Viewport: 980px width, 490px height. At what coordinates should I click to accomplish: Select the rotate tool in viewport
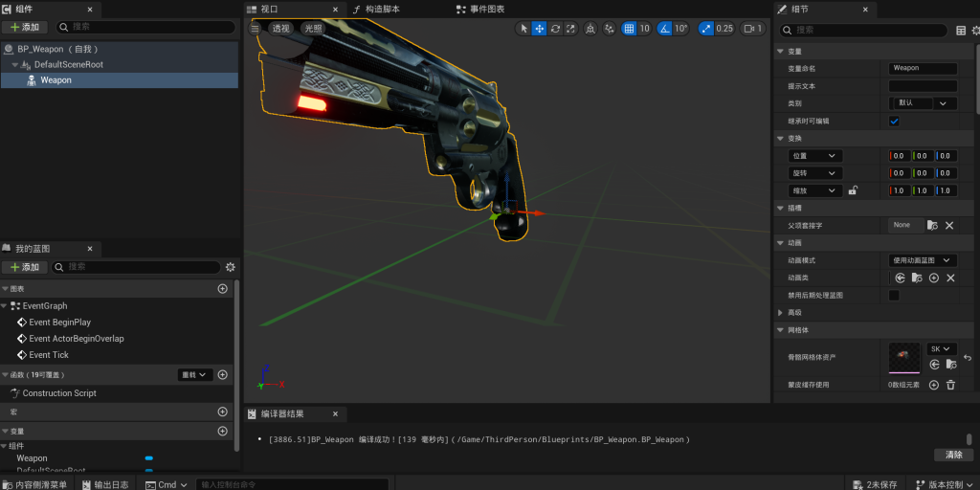(555, 28)
